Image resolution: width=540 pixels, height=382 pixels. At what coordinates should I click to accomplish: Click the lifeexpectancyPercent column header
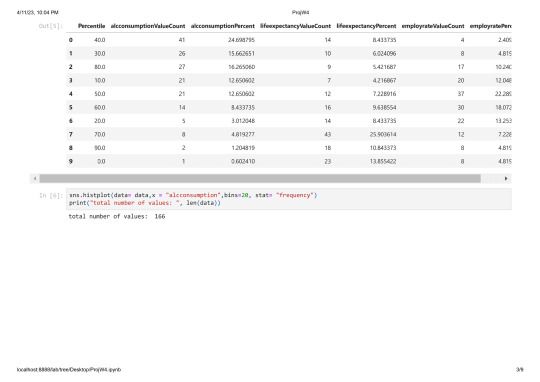(x=366, y=26)
